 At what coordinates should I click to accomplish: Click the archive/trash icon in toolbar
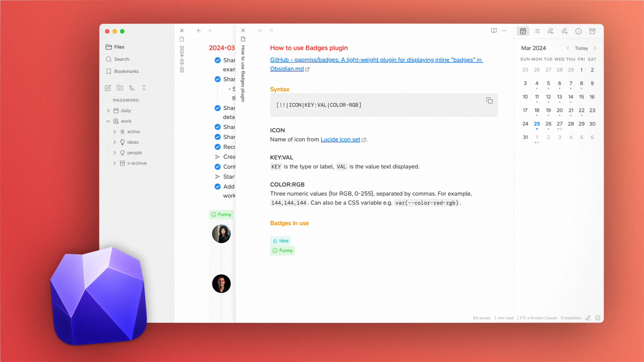pyautogui.click(x=593, y=31)
